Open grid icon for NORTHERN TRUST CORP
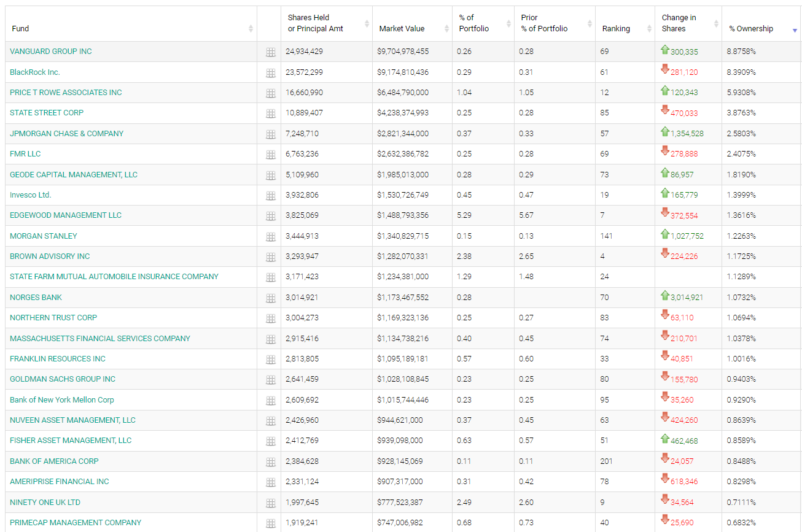 tap(270, 318)
